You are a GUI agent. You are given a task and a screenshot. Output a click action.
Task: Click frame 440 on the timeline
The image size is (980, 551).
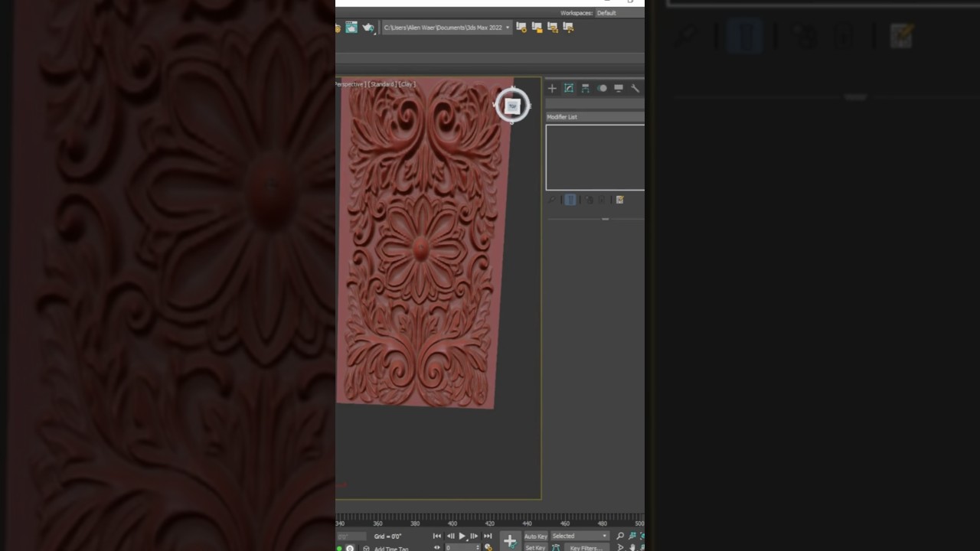pyautogui.click(x=527, y=523)
